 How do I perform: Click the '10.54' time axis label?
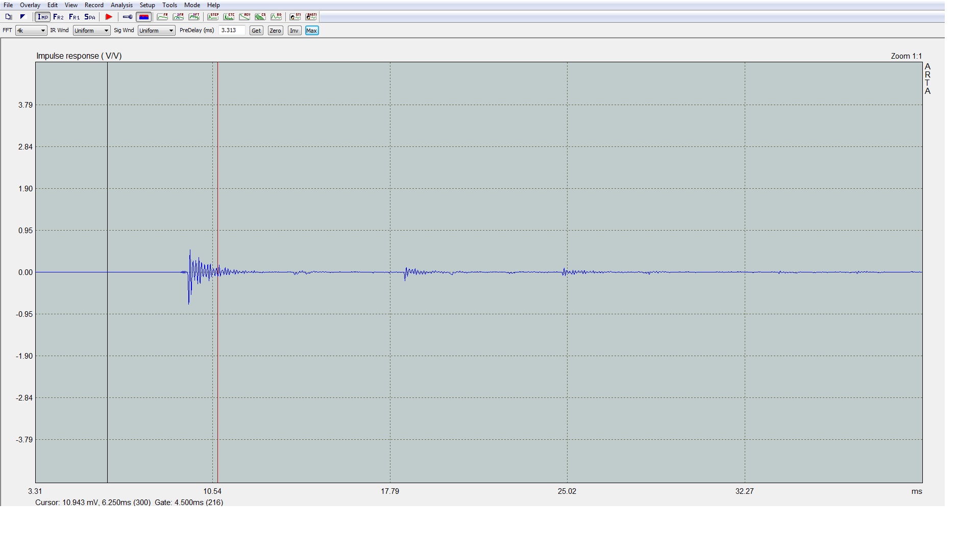(212, 491)
